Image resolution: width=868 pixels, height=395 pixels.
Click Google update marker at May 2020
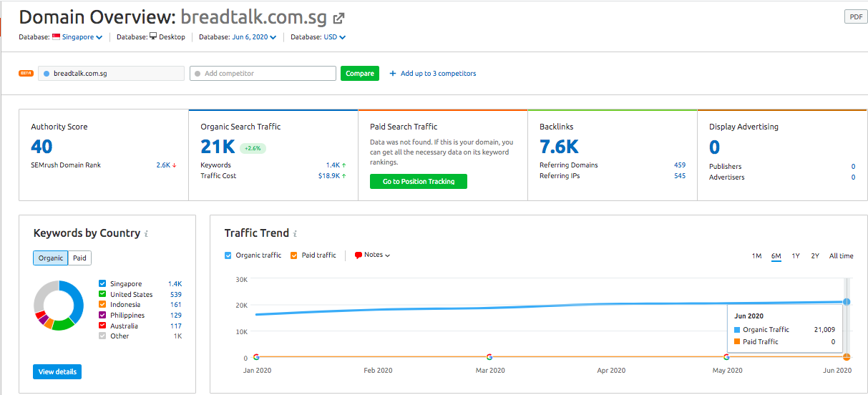click(727, 356)
